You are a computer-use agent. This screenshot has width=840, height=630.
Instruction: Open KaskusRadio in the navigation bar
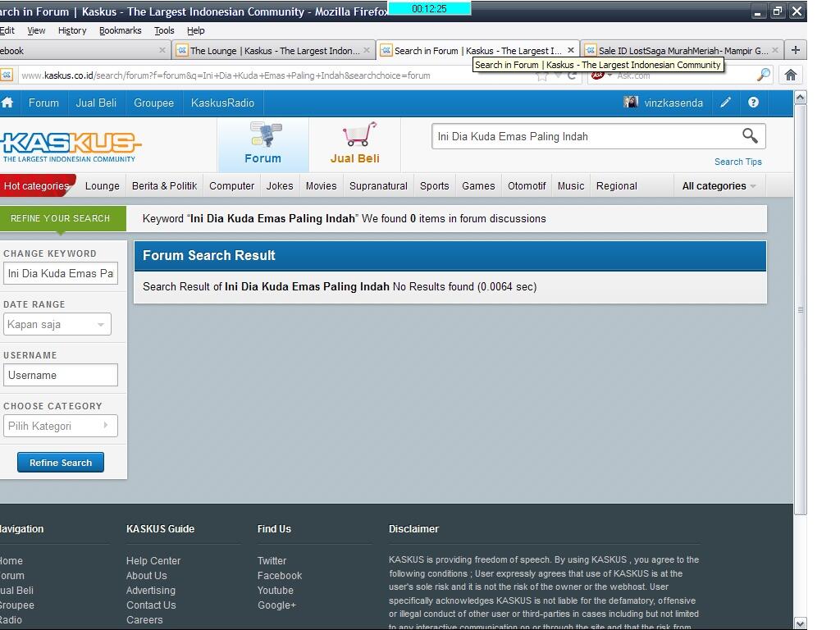coord(222,103)
